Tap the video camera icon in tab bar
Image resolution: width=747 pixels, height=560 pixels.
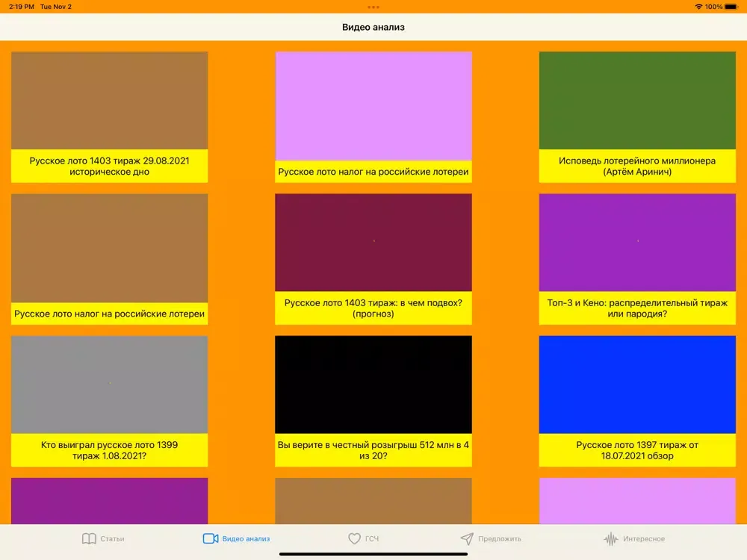211,538
